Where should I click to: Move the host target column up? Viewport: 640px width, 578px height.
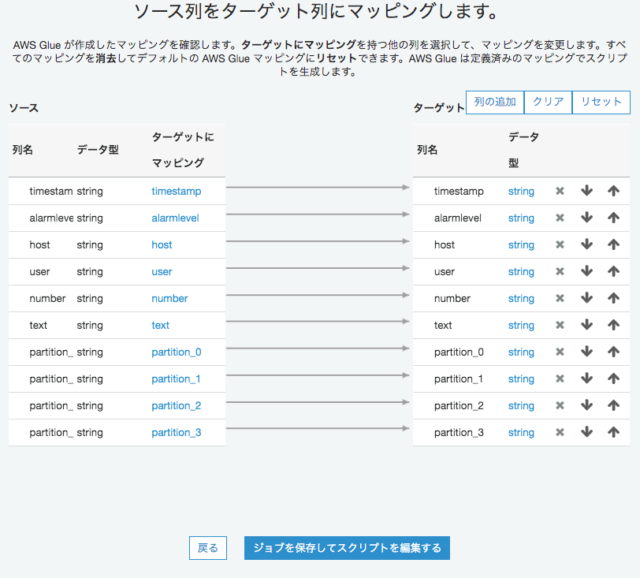613,245
